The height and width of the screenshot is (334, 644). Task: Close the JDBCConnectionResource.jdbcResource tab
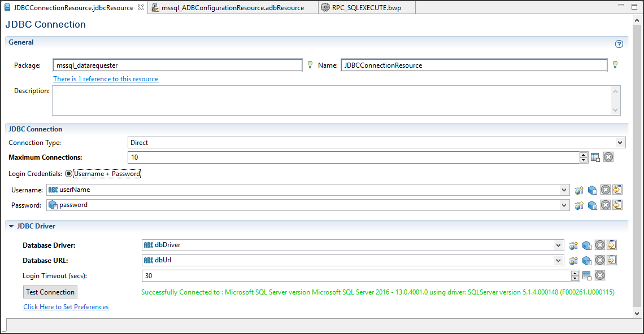141,7
